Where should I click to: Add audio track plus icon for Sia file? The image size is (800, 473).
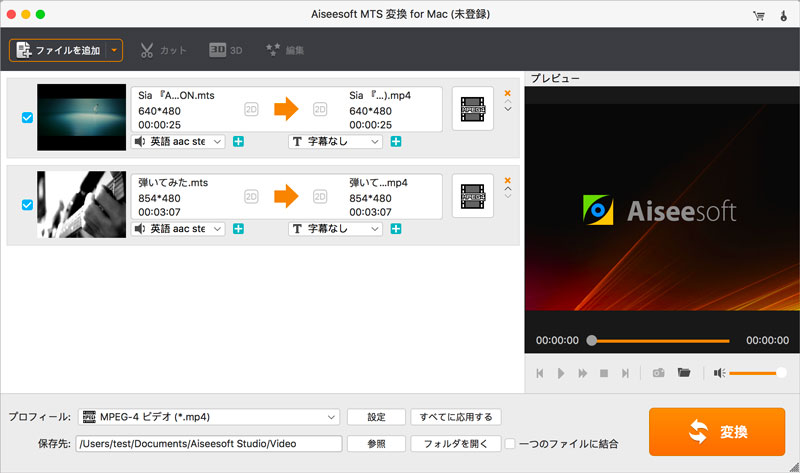238,141
